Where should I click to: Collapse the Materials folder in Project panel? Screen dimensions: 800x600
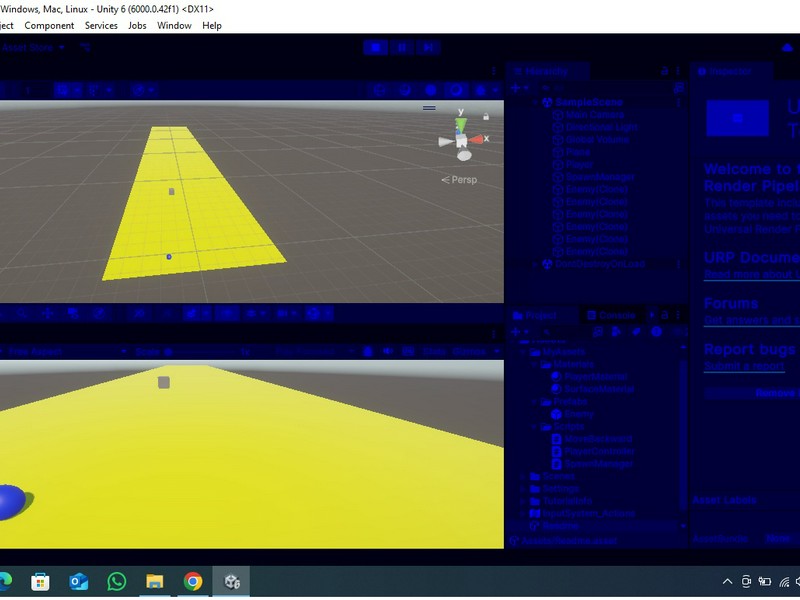click(x=534, y=364)
